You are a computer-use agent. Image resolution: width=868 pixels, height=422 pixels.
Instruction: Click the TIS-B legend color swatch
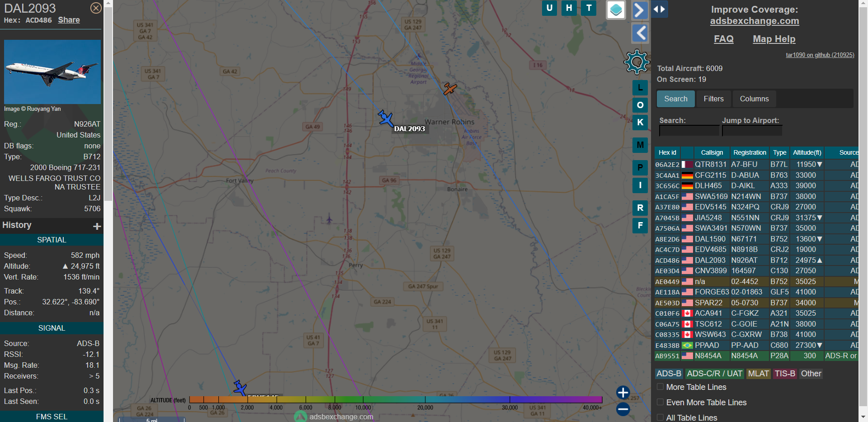pos(784,374)
